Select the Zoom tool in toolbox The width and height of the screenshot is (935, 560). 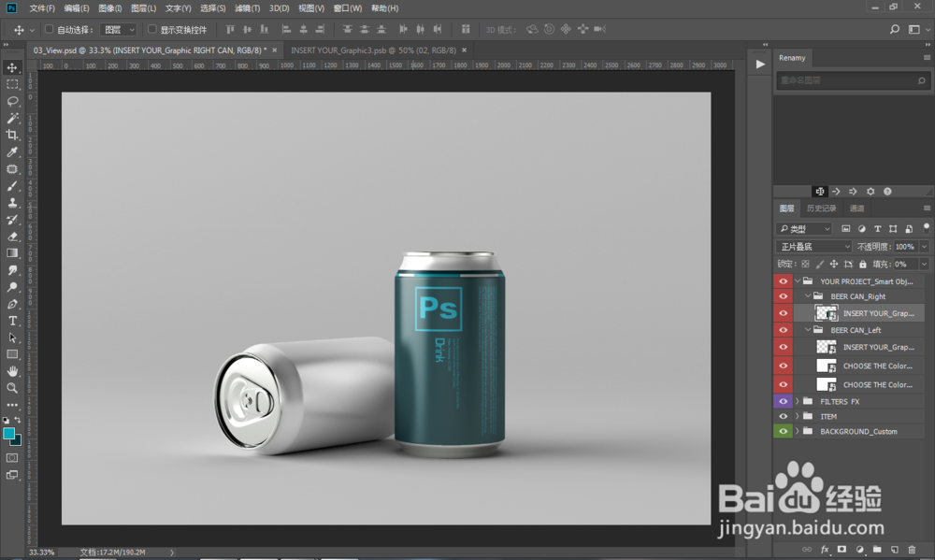(12, 388)
